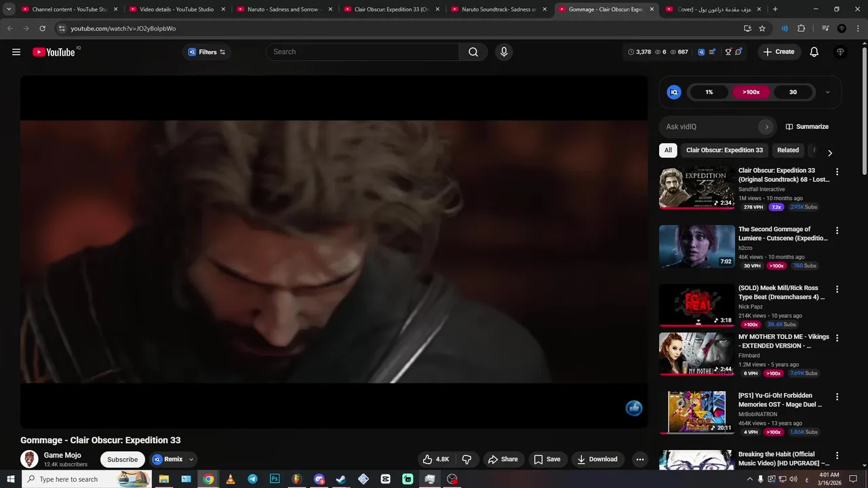Start voice search with the microphone
This screenshot has height=488, width=868.
click(504, 52)
